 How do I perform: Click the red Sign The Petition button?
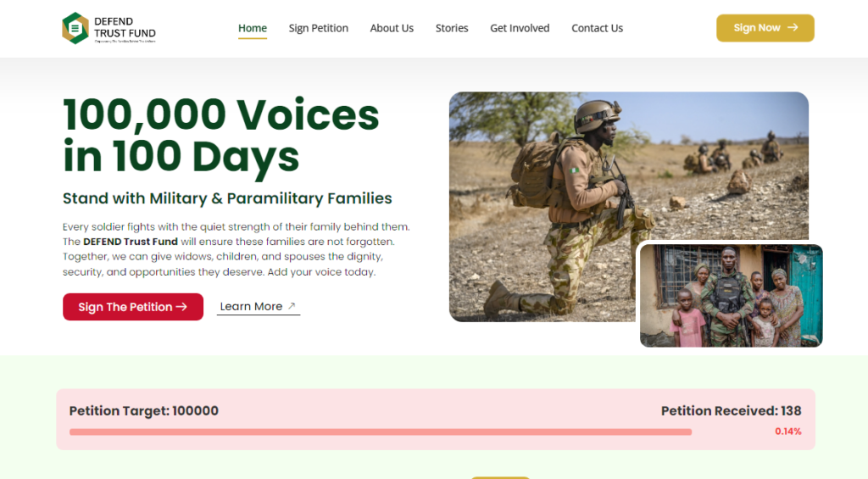click(x=133, y=307)
